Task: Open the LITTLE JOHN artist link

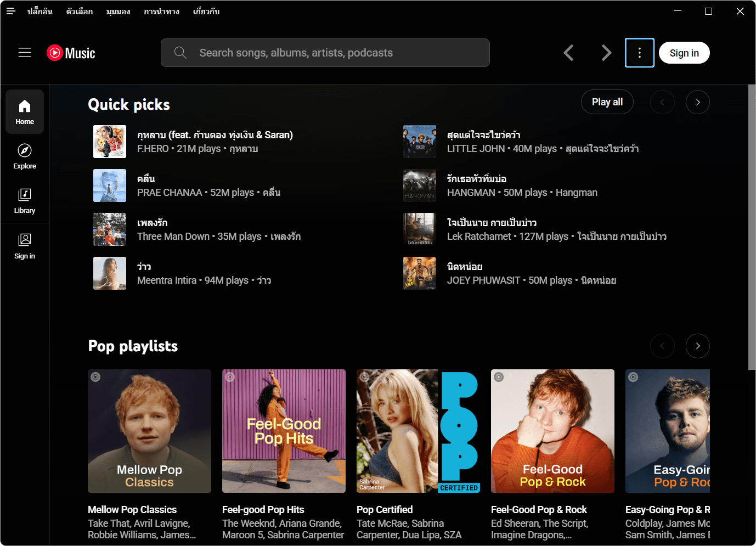Action: pos(476,149)
